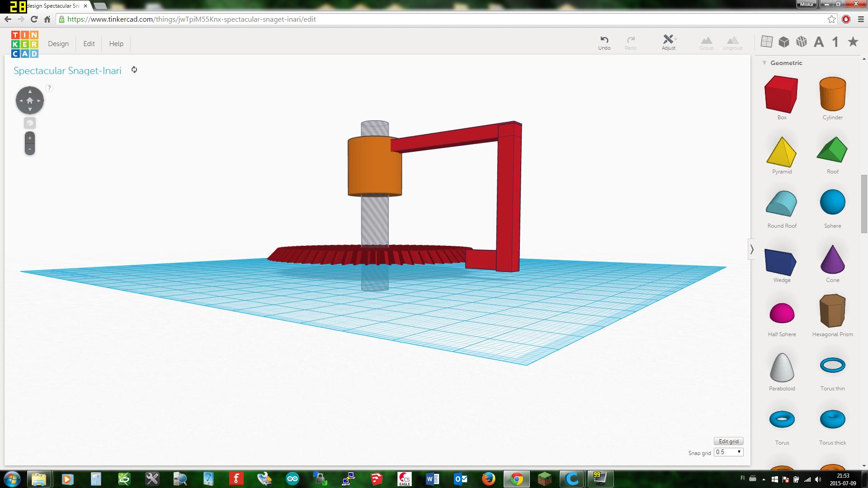Click the Hexagonal Prism shape
868x488 pixels.
(832, 311)
